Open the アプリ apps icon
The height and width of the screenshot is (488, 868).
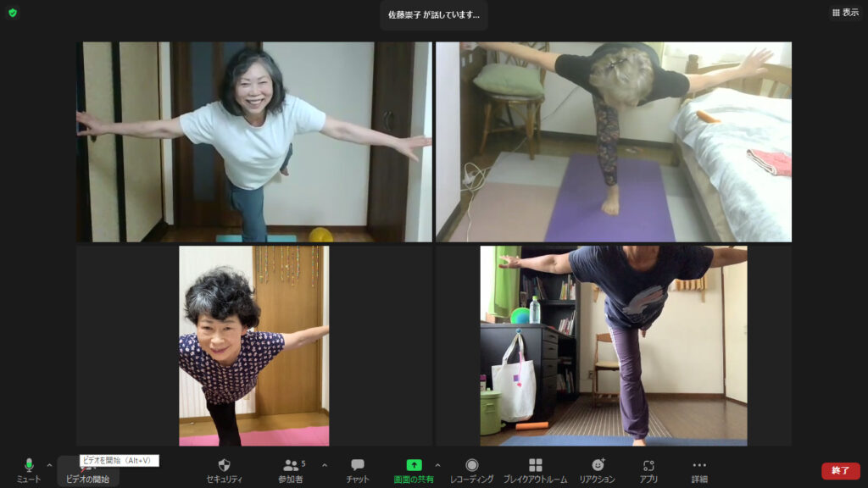click(x=648, y=470)
